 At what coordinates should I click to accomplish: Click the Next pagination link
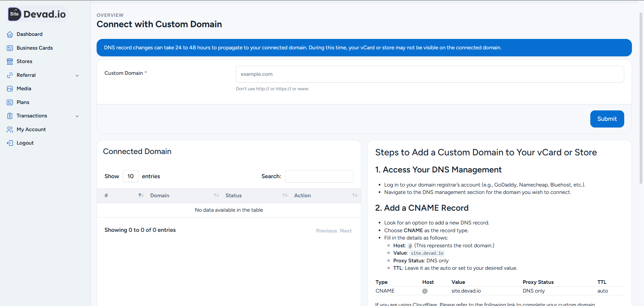coord(346,231)
